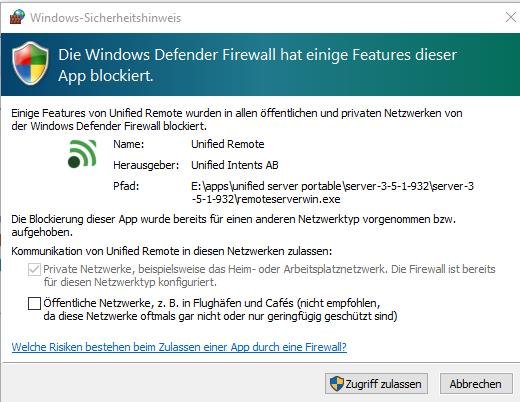Click the firewall globe icon in title bar
This screenshot has height=402, width=520.
click(17, 16)
